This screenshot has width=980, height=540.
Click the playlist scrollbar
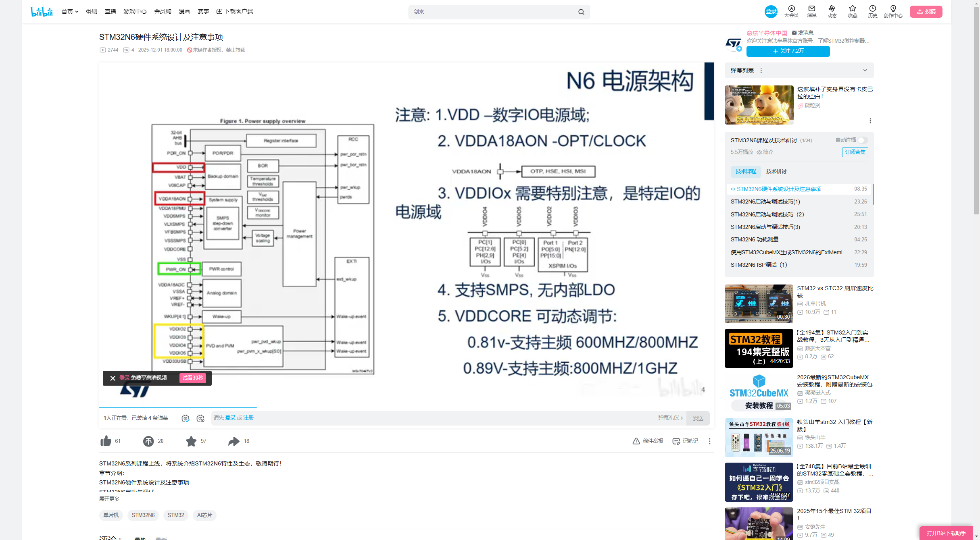pyautogui.click(x=873, y=194)
